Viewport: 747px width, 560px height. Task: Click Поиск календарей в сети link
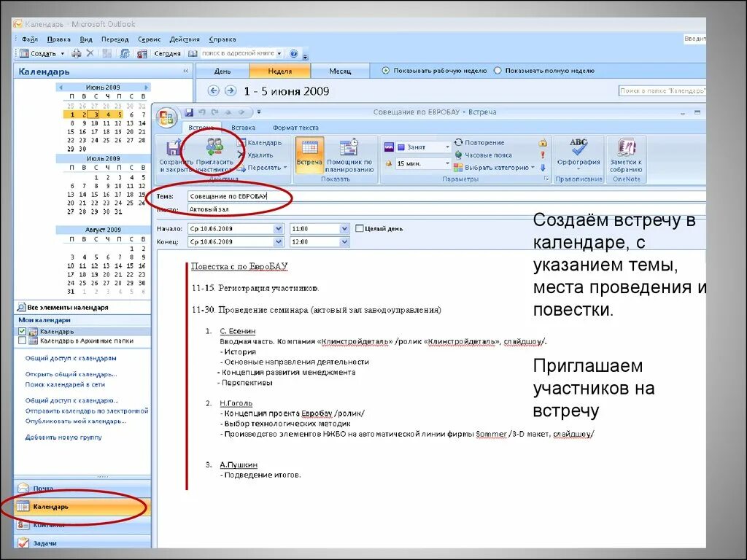pos(65,384)
